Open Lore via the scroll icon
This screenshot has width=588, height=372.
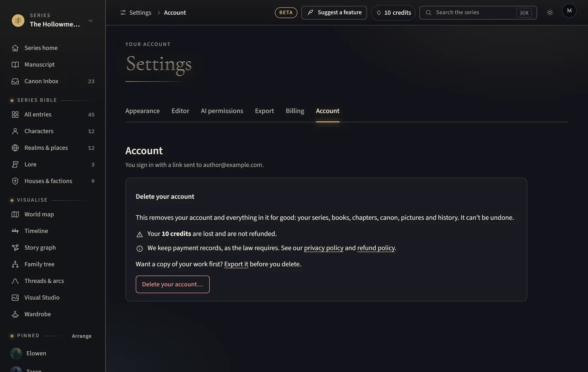pyautogui.click(x=15, y=164)
